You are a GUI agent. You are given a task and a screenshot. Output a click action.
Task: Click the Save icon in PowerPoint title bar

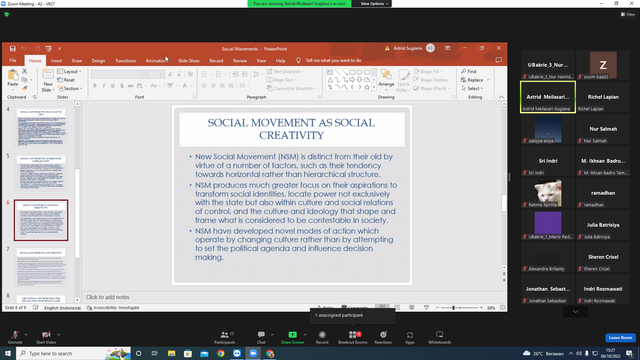13,49
